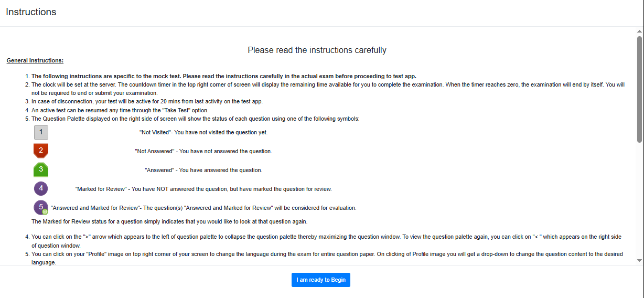Viewport: 644px width, 298px height.
Task: Click the "Answered" status description text
Action: coord(203,170)
